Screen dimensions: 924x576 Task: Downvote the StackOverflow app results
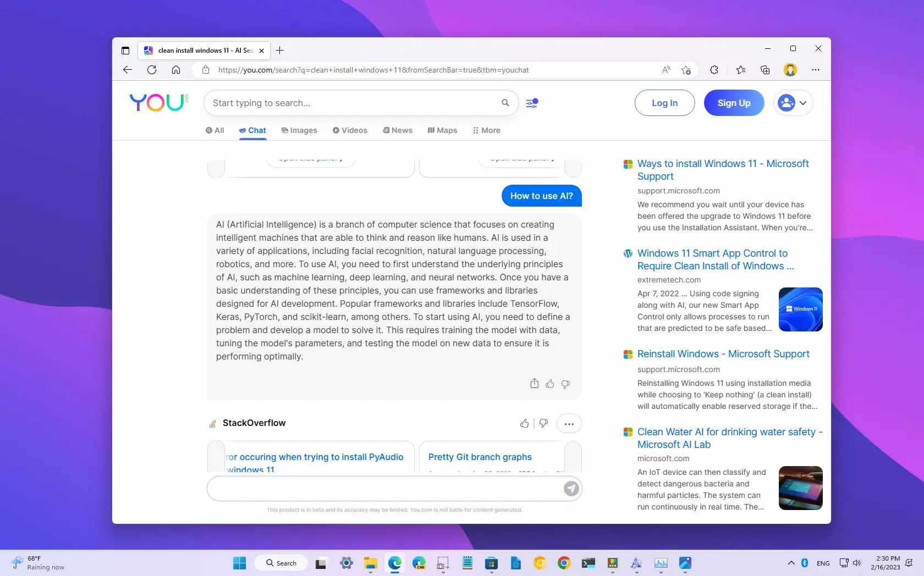click(543, 423)
